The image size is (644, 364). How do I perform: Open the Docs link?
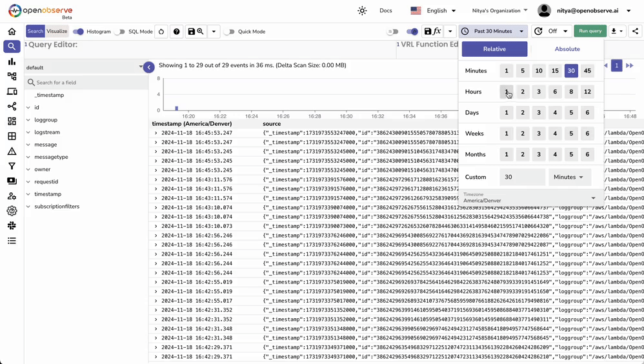tap(386, 11)
